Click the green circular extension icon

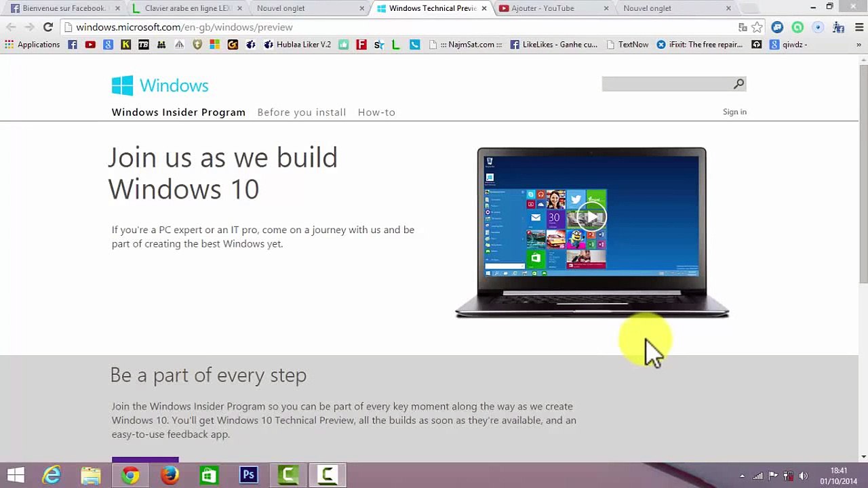797,27
